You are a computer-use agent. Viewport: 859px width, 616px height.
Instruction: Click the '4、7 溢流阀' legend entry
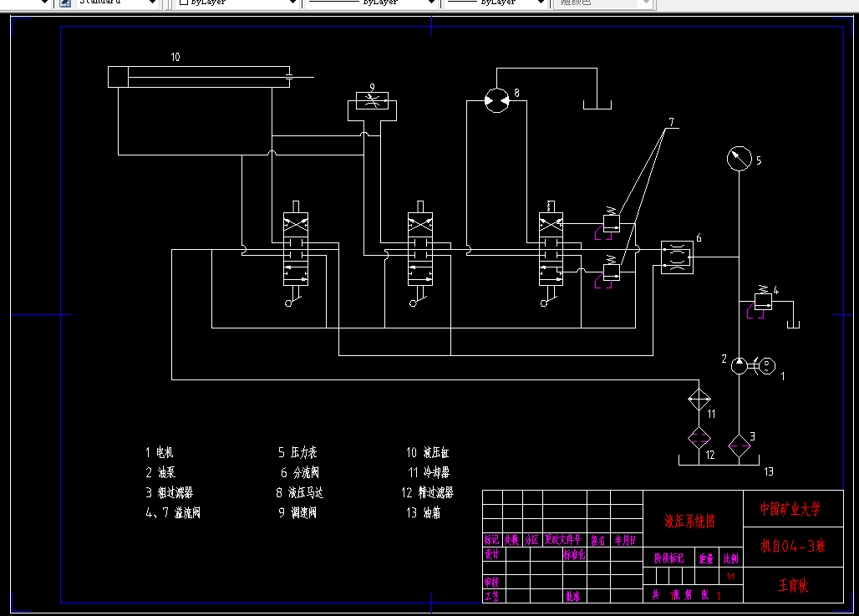coord(173,513)
